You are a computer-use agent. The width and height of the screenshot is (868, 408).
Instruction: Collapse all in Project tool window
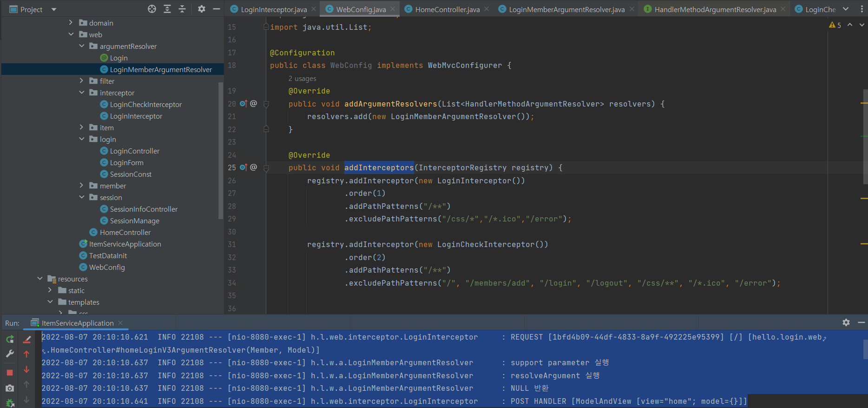click(x=182, y=9)
